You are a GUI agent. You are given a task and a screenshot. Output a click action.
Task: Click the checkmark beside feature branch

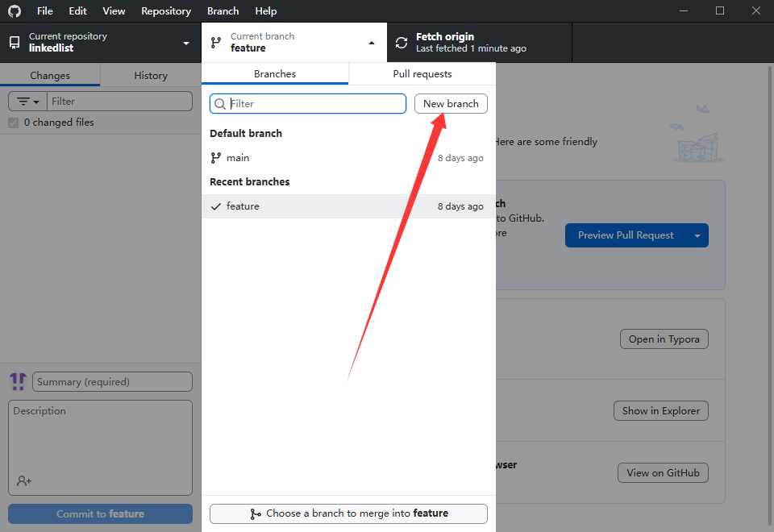pos(215,206)
